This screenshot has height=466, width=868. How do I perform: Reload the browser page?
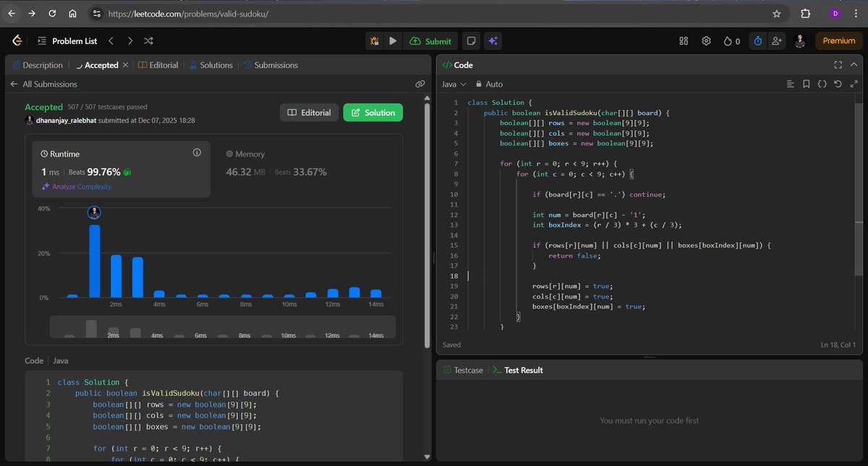(52, 14)
